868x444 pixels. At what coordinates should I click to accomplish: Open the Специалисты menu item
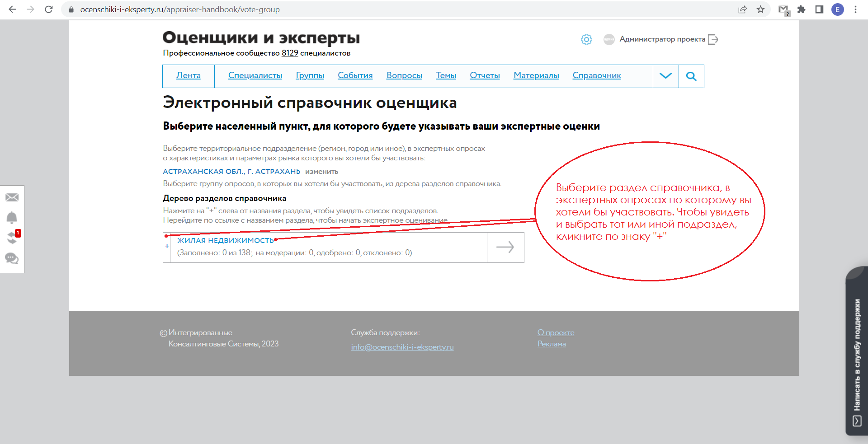255,75
